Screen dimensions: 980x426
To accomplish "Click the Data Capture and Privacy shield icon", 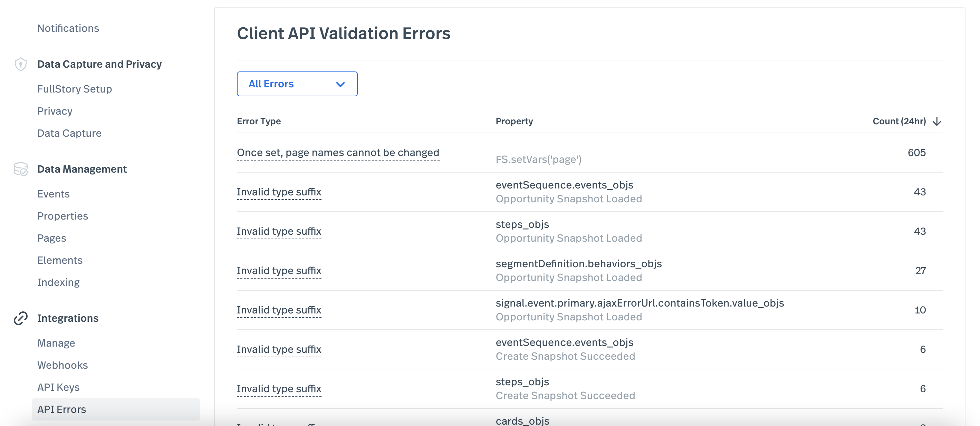I will (20, 64).
